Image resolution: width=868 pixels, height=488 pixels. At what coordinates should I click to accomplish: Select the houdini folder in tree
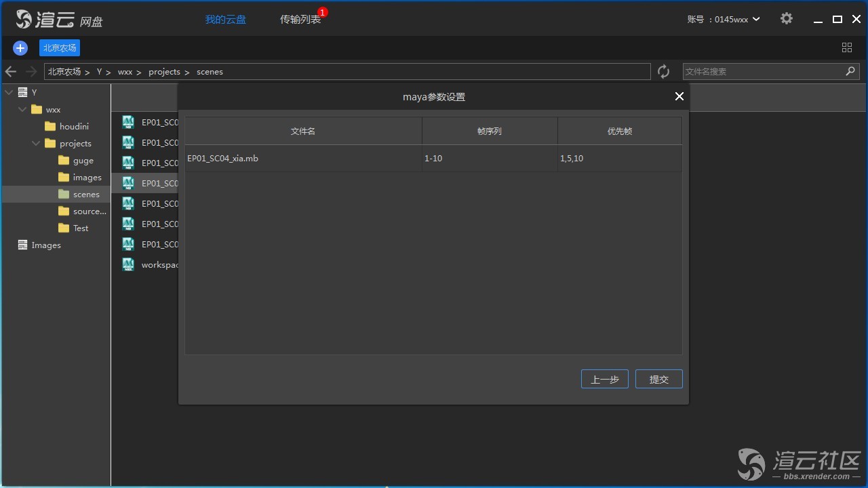(73, 127)
